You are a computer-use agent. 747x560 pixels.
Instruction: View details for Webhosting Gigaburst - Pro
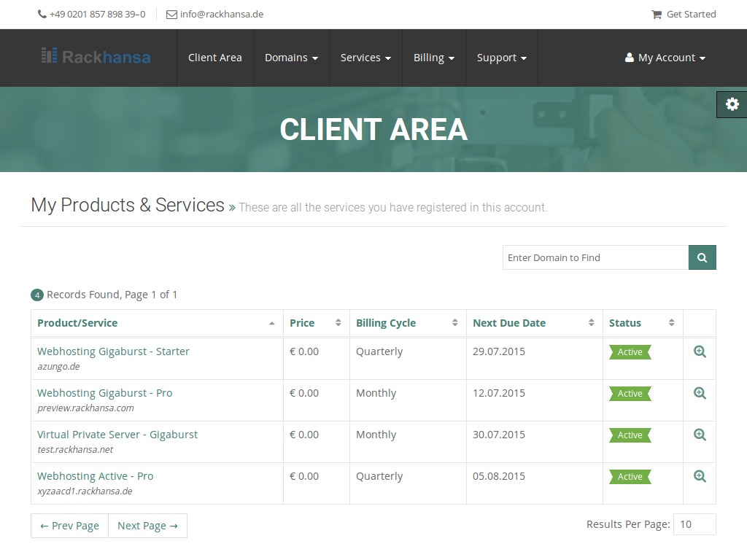pos(700,393)
